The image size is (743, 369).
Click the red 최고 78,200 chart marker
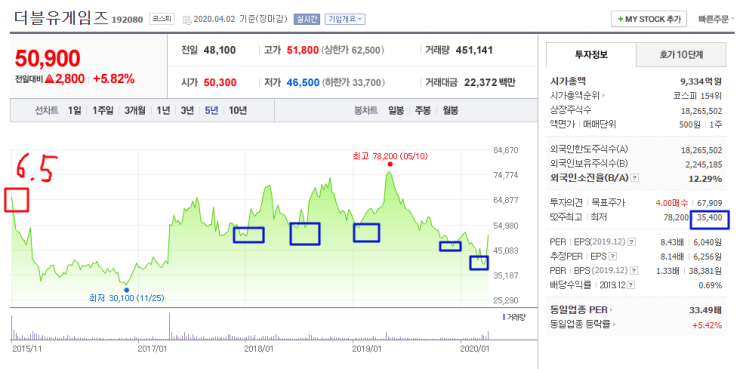tap(390, 164)
